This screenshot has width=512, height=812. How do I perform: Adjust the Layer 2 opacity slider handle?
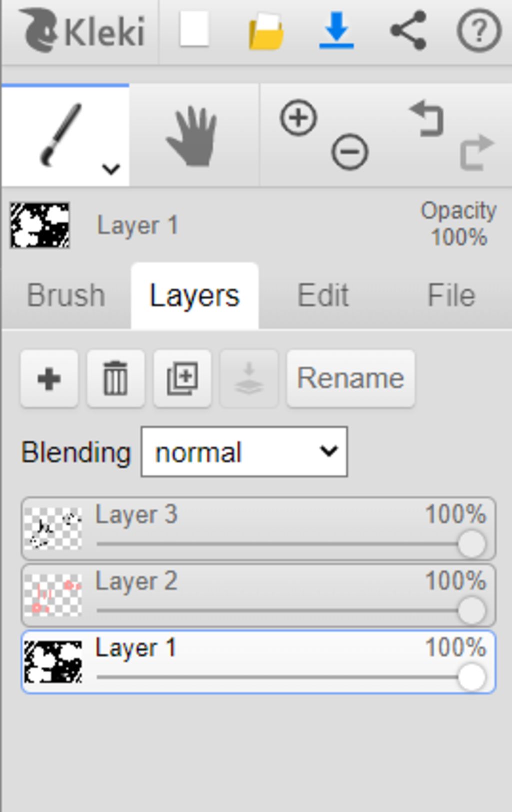click(471, 610)
